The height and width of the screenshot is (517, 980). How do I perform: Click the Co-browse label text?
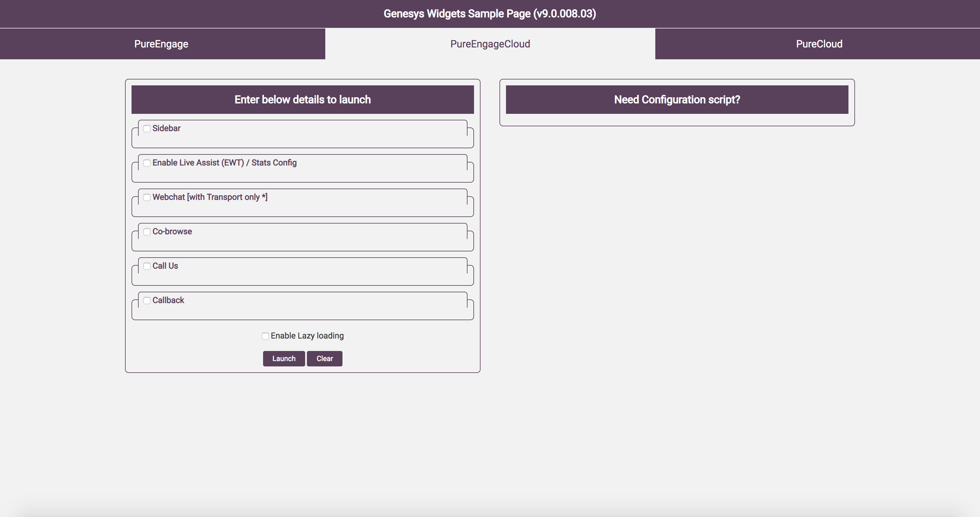tap(172, 232)
